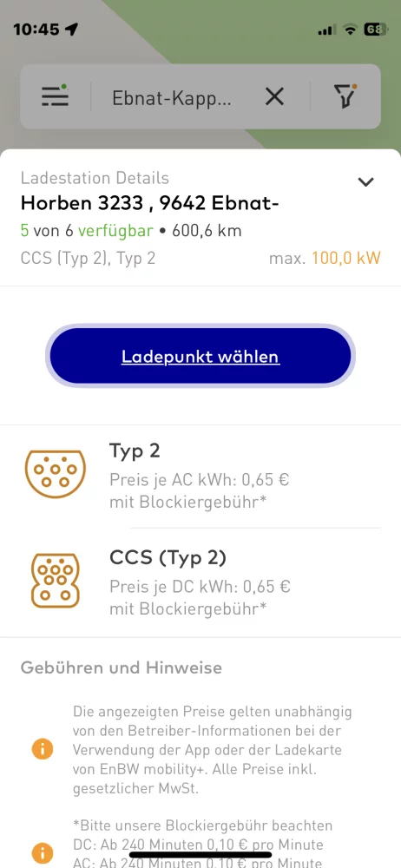The image size is (401, 868).
Task: Tap the home indicator bar at bottom
Action: pos(200,854)
